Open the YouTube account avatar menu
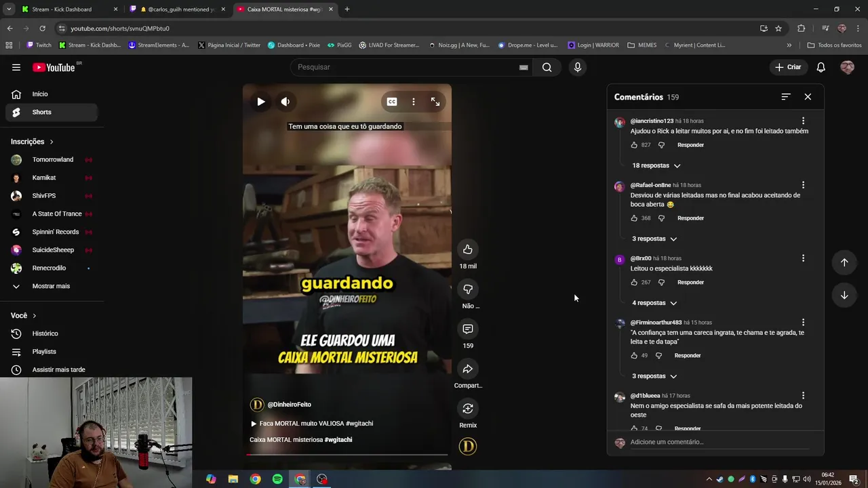Image resolution: width=868 pixels, height=488 pixels. coord(847,67)
